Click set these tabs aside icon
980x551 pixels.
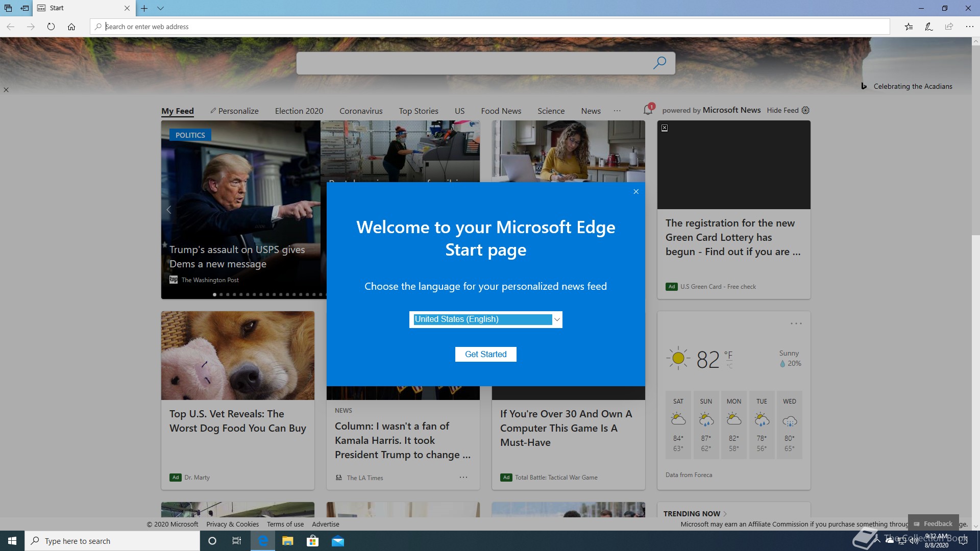point(24,8)
